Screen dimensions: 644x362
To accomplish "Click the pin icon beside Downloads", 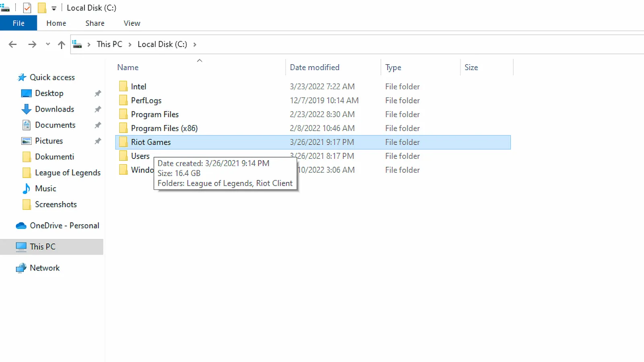I will coord(98,109).
